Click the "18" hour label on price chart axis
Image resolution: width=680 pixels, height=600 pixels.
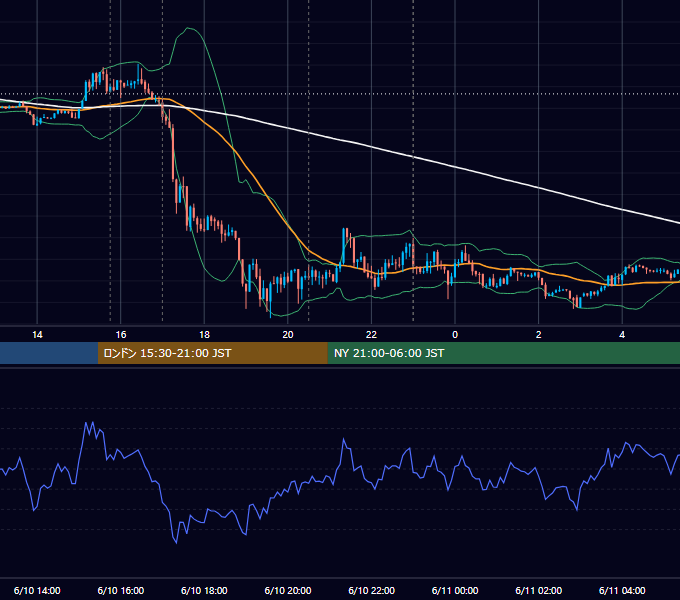204,335
